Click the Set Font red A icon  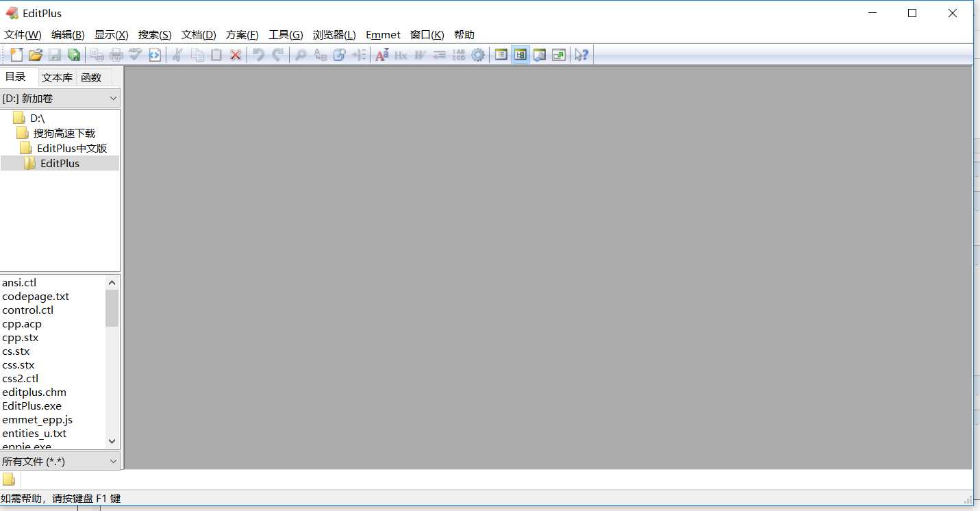pyautogui.click(x=382, y=55)
